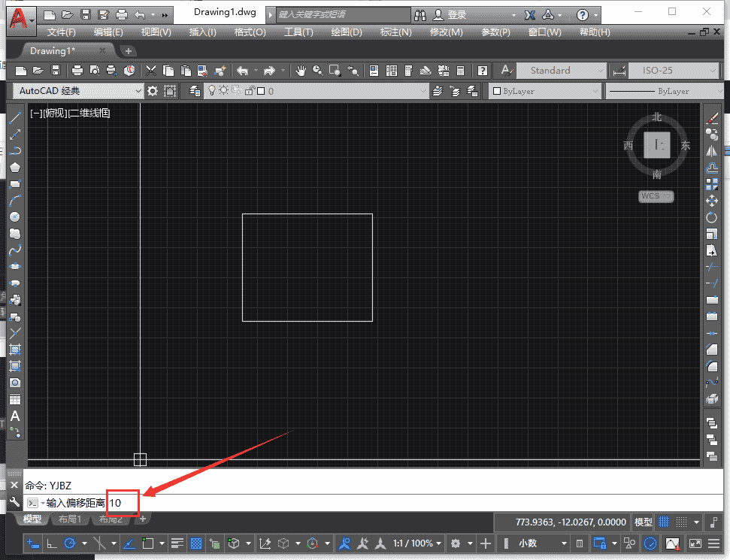Open the 绘图(D) menu
730x560 pixels.
[x=347, y=32]
